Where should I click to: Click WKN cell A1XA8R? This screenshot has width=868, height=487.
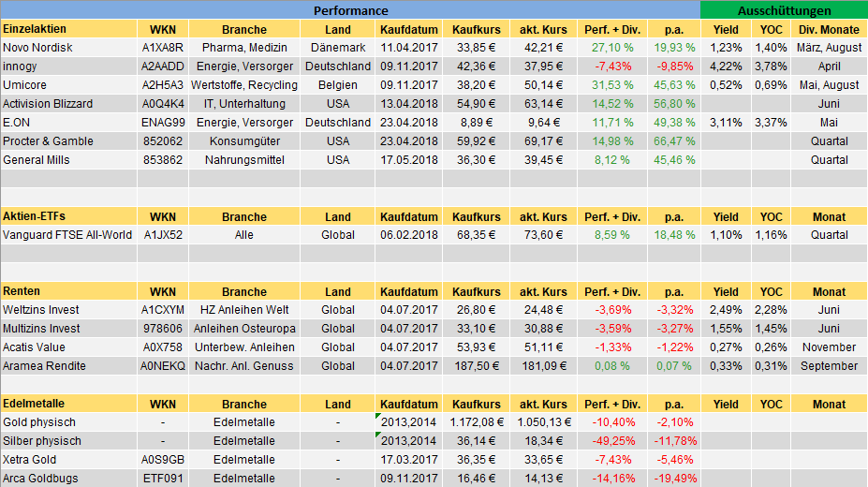(x=163, y=48)
